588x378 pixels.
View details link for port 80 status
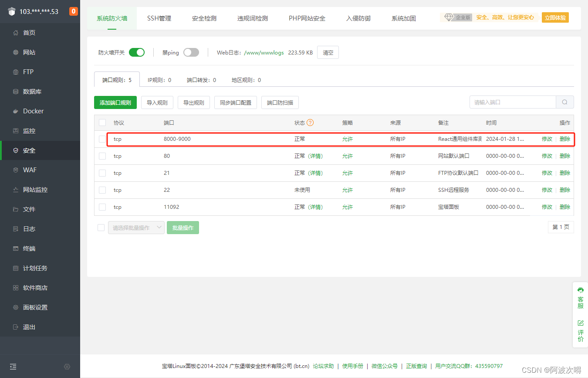[x=315, y=156]
